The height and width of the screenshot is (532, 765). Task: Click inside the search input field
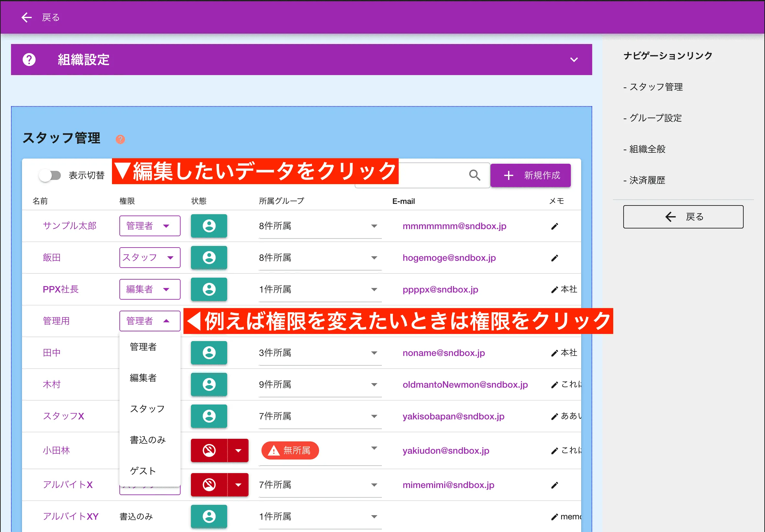(x=416, y=175)
